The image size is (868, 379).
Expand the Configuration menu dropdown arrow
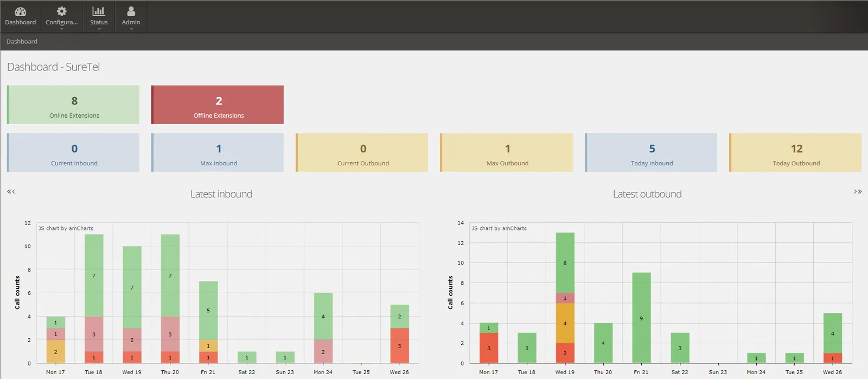62,29
